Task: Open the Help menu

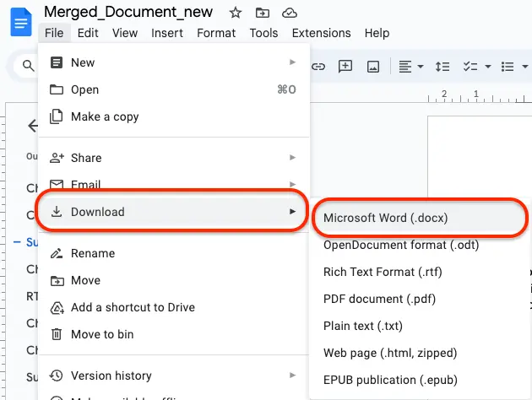Action: point(377,33)
